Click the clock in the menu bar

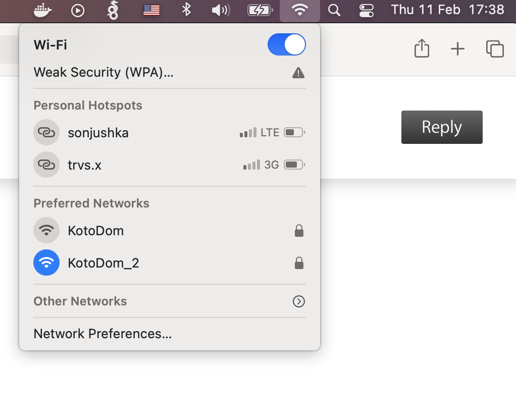click(447, 10)
